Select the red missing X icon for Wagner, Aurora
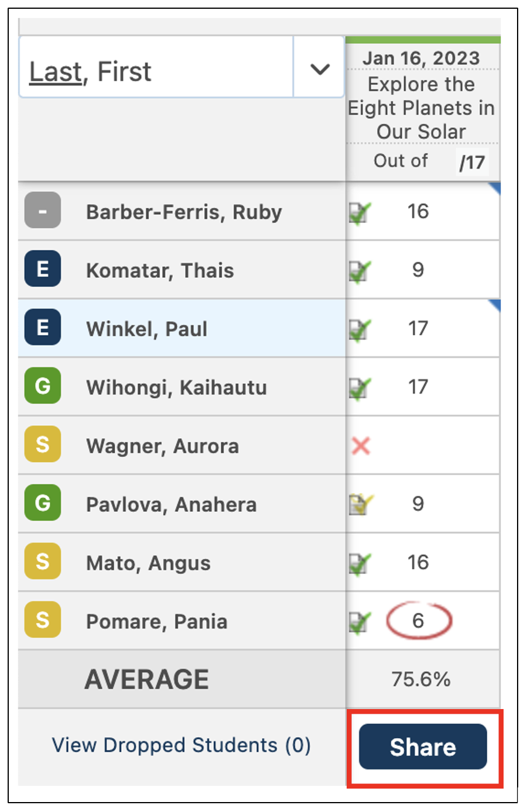527x812 pixels. [361, 445]
